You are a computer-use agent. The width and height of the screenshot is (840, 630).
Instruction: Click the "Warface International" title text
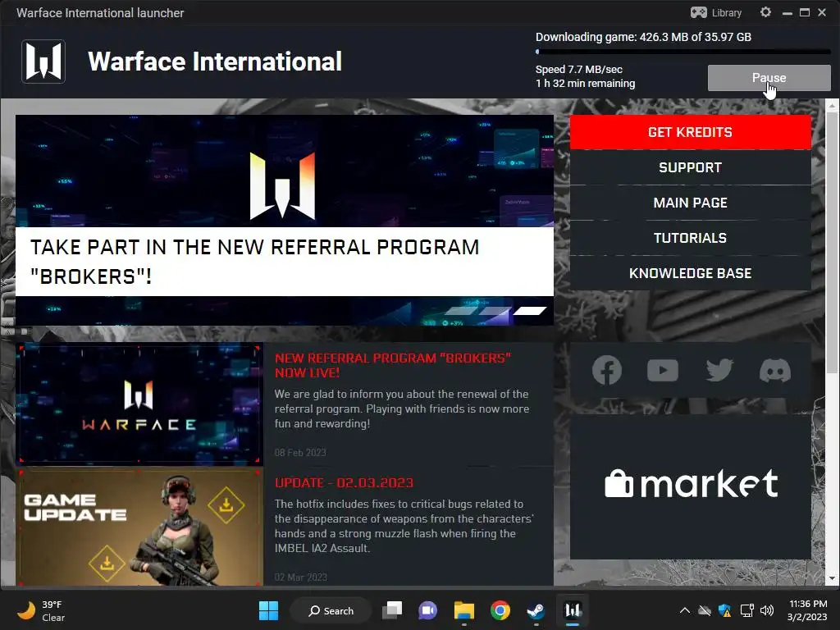(215, 61)
